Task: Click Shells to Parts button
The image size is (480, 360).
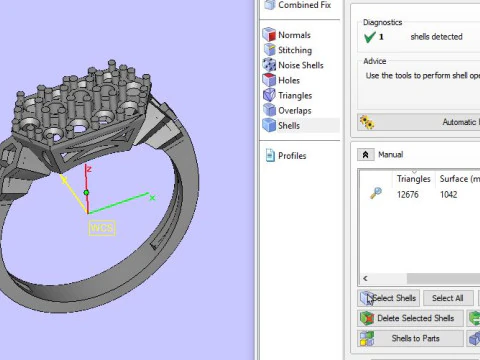Action: [410, 338]
